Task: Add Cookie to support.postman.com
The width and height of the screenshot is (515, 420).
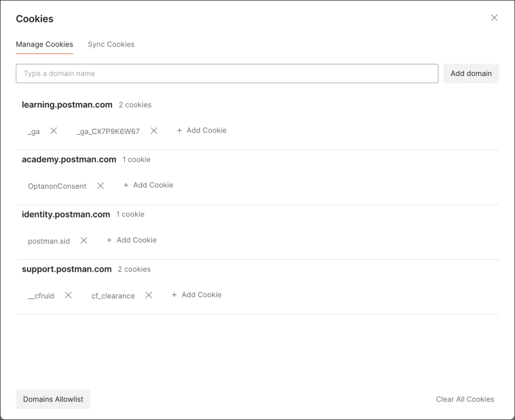Action: click(x=196, y=294)
